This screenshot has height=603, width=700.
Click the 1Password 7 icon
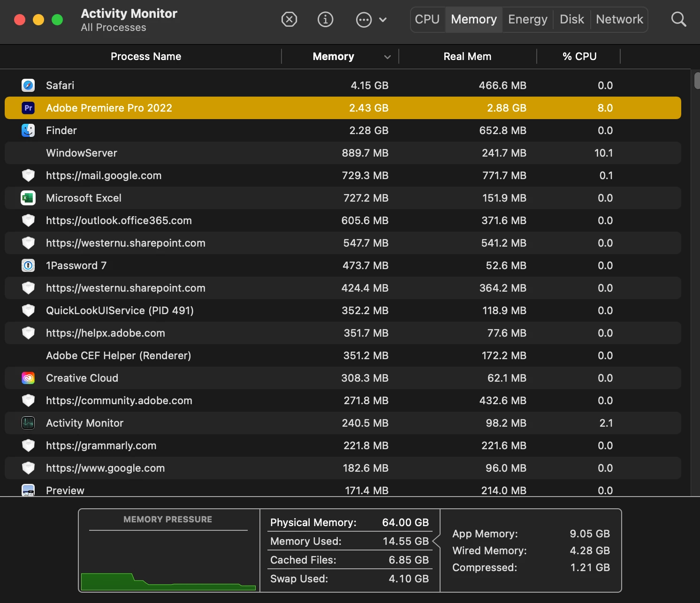click(28, 265)
